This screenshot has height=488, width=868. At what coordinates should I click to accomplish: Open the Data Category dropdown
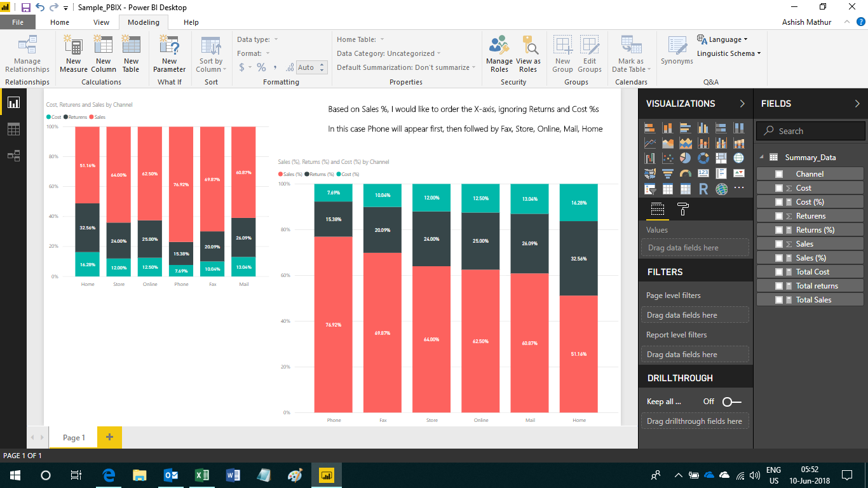389,53
